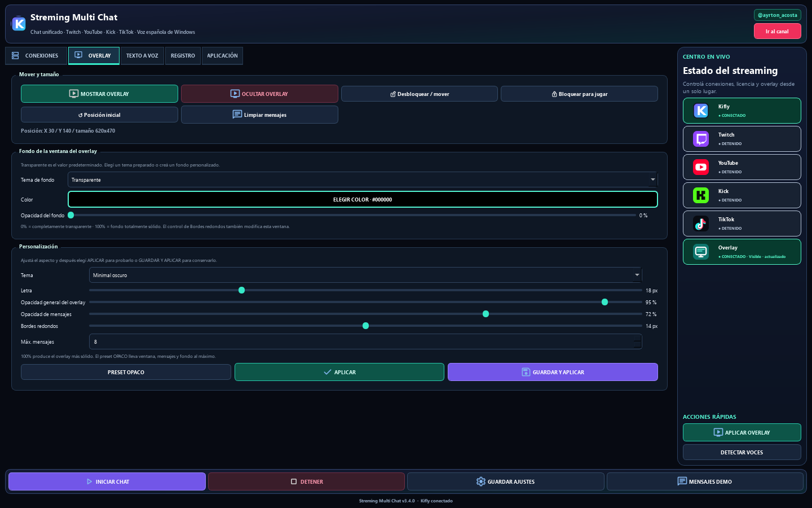Click Ir al canal button

[777, 32]
